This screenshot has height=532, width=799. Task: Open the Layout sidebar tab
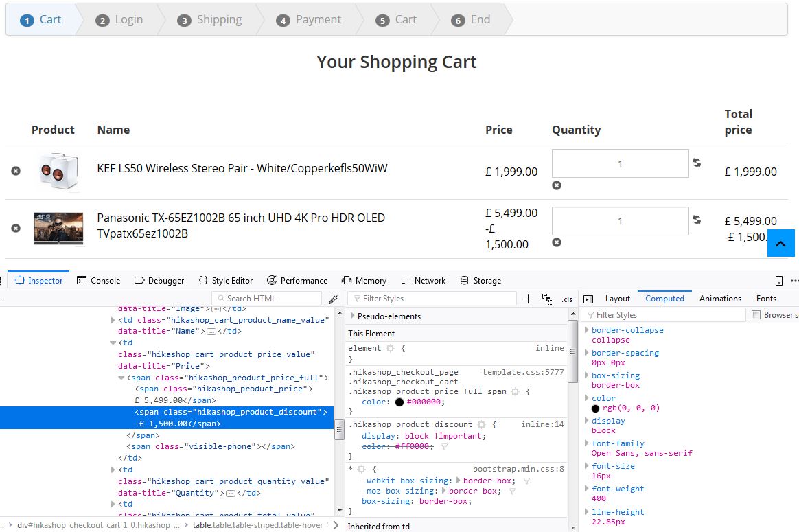tap(617, 299)
